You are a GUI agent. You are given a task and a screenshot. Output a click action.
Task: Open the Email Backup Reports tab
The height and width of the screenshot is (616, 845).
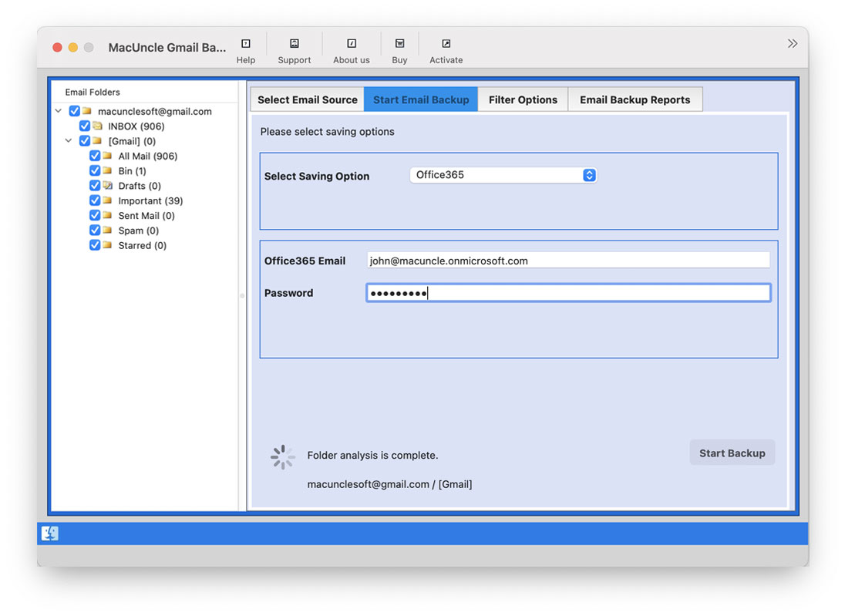[635, 99]
